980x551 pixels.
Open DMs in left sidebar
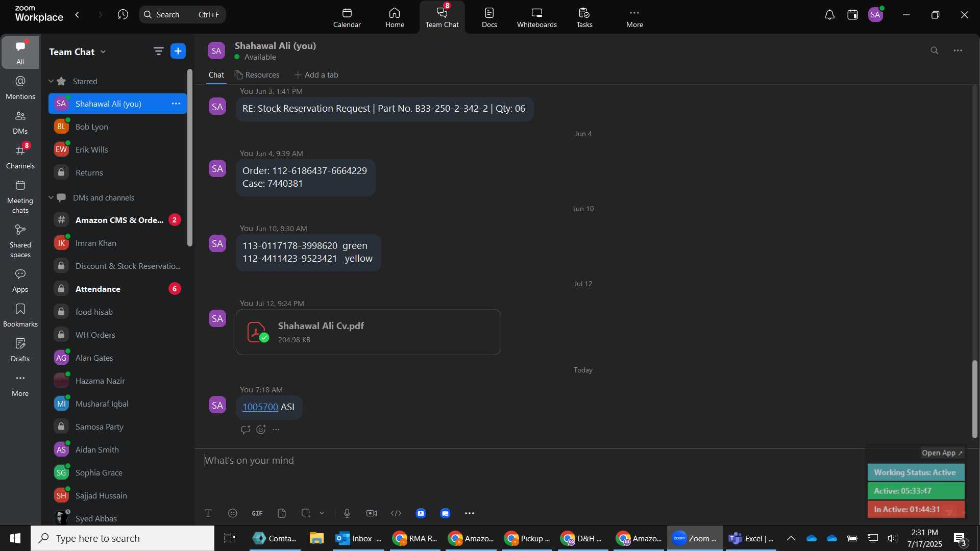[x=20, y=122]
